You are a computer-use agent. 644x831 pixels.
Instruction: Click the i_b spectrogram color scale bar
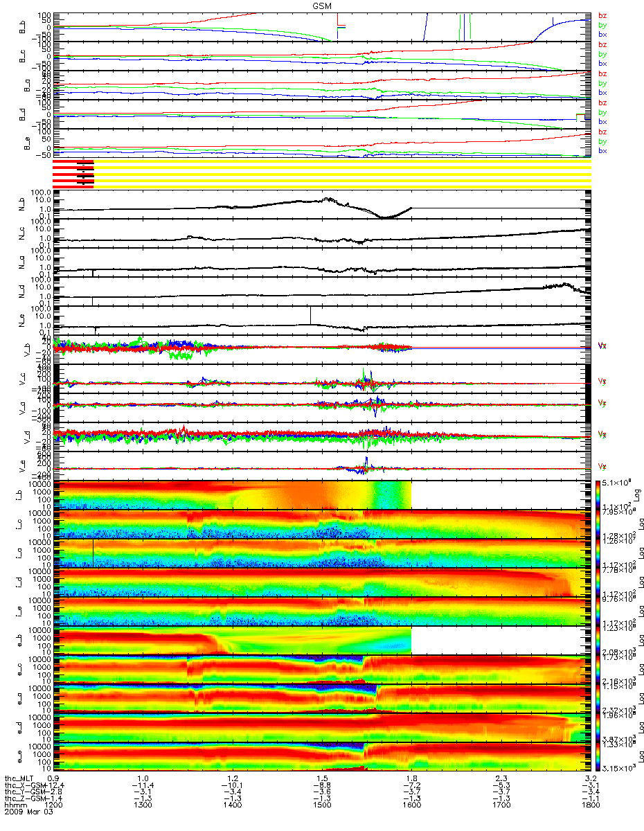click(599, 495)
